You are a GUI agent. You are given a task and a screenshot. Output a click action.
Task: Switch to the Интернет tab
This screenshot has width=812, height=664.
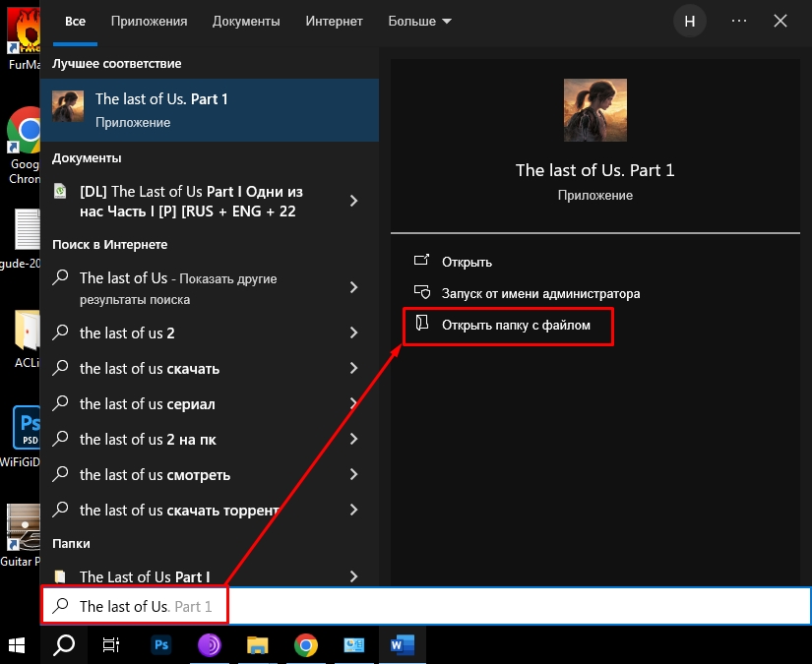[x=334, y=22]
